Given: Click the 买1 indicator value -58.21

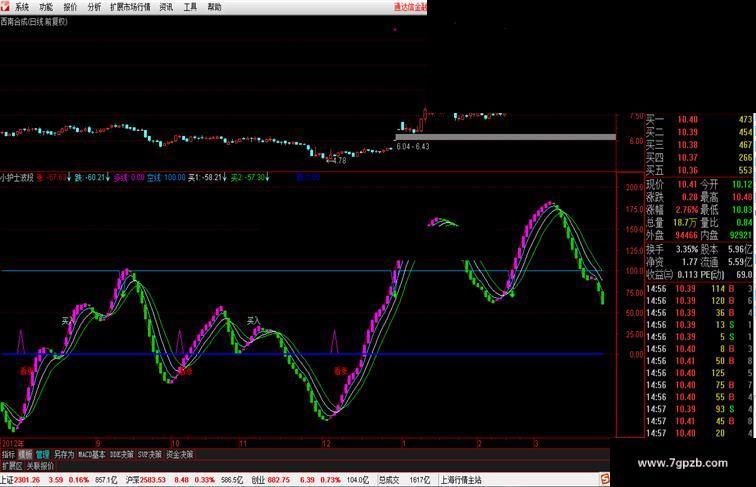Looking at the screenshot, I should click(207, 177).
